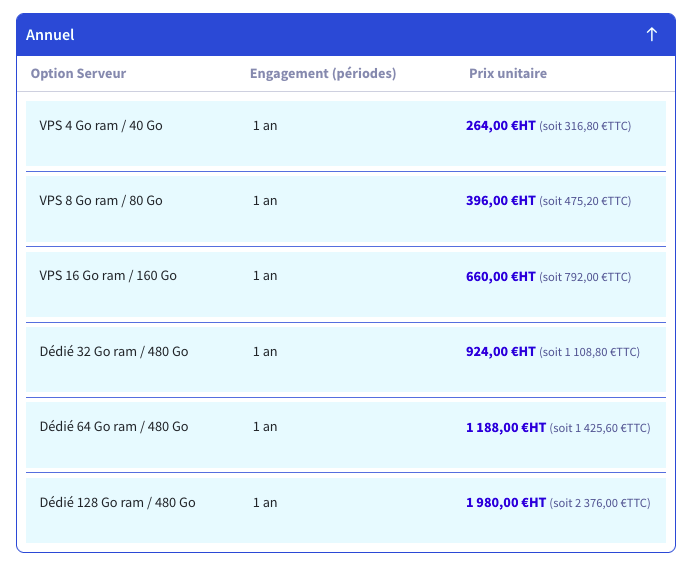Click the 1 188,00 €HT price

506,428
